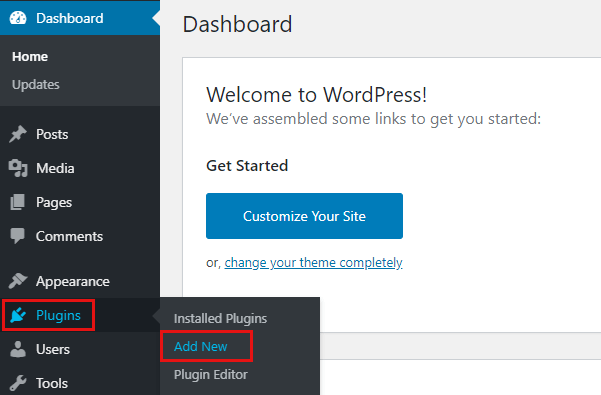The height and width of the screenshot is (395, 601).
Task: Click the assembled links subtitle text
Action: [x=374, y=119]
